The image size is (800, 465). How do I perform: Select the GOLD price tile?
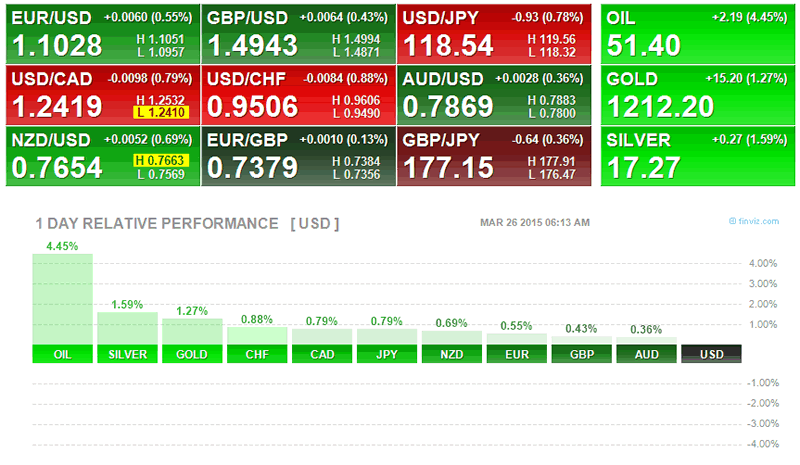point(696,95)
